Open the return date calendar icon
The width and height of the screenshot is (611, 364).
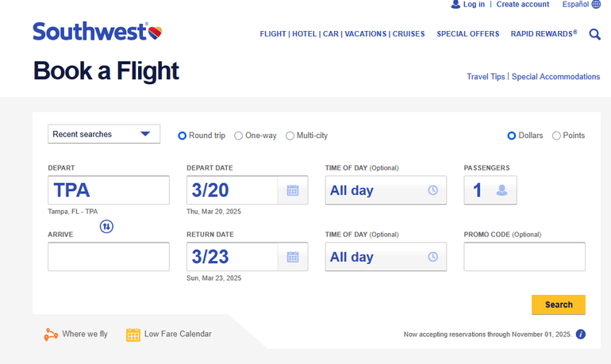[292, 257]
